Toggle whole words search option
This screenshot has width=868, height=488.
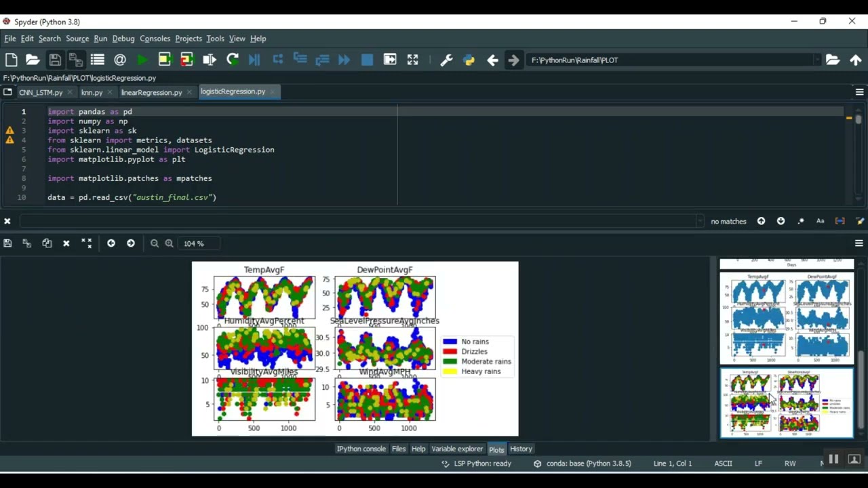[840, 221]
